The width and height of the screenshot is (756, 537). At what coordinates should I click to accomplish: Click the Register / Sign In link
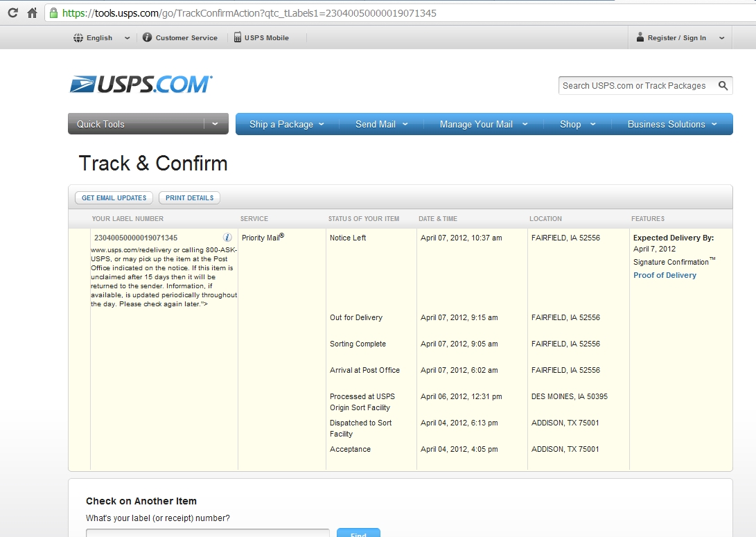coord(677,37)
